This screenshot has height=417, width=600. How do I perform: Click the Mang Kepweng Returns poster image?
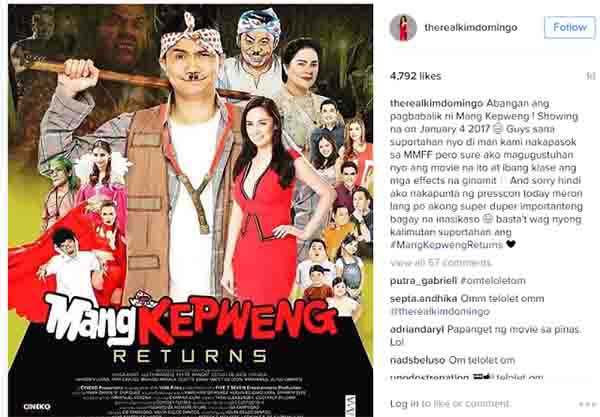coord(191,210)
